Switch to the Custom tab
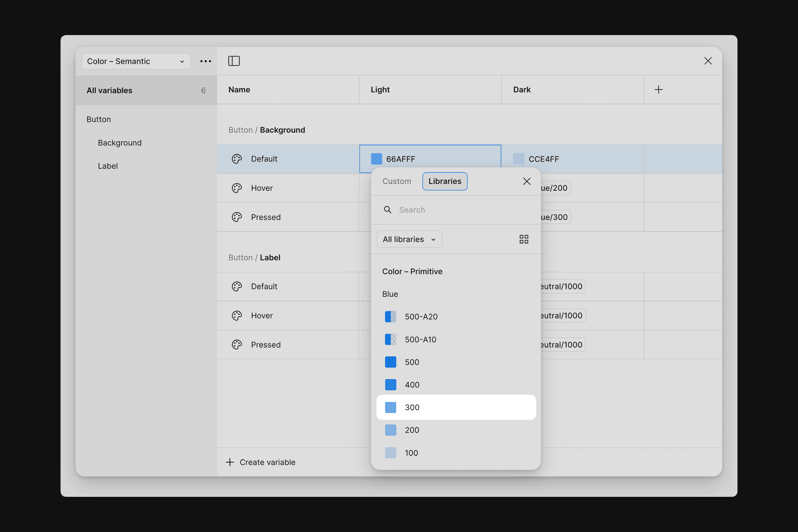 397,181
